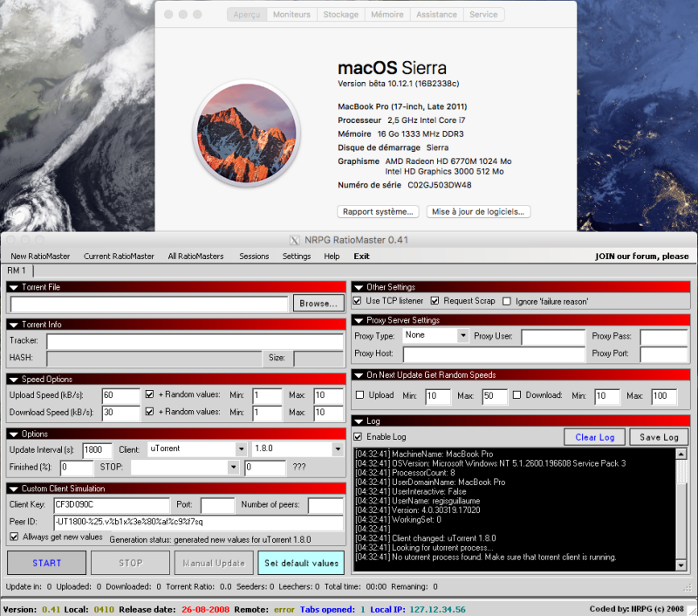This screenshot has height=616, width=698.
Task: Open the STOP condition dropdown
Action: [233, 468]
